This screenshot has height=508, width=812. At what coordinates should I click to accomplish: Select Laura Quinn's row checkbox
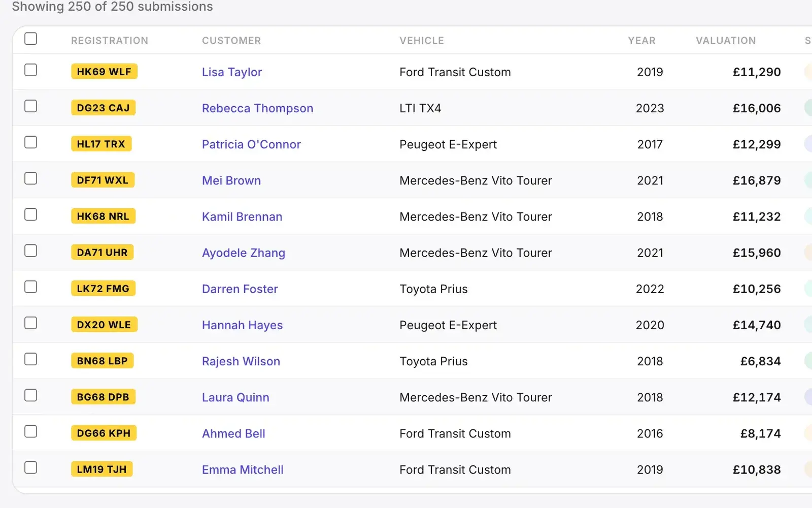[31, 395]
